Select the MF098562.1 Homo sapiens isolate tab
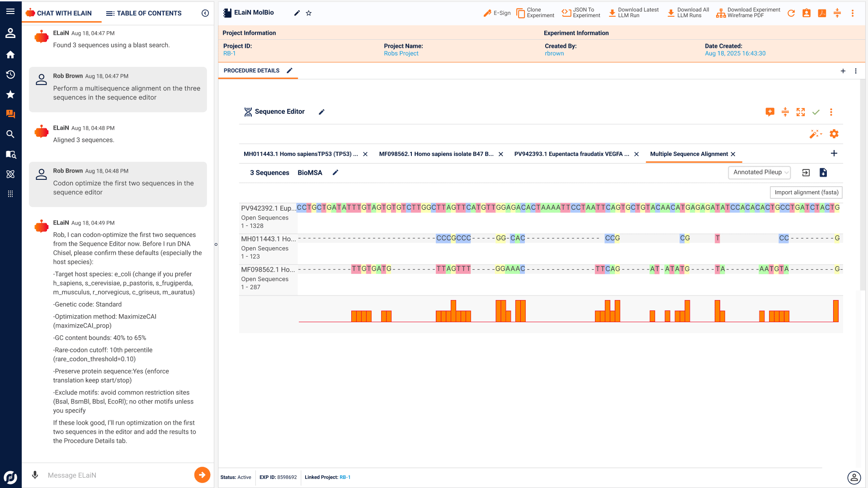The height and width of the screenshot is (488, 868). point(436,154)
